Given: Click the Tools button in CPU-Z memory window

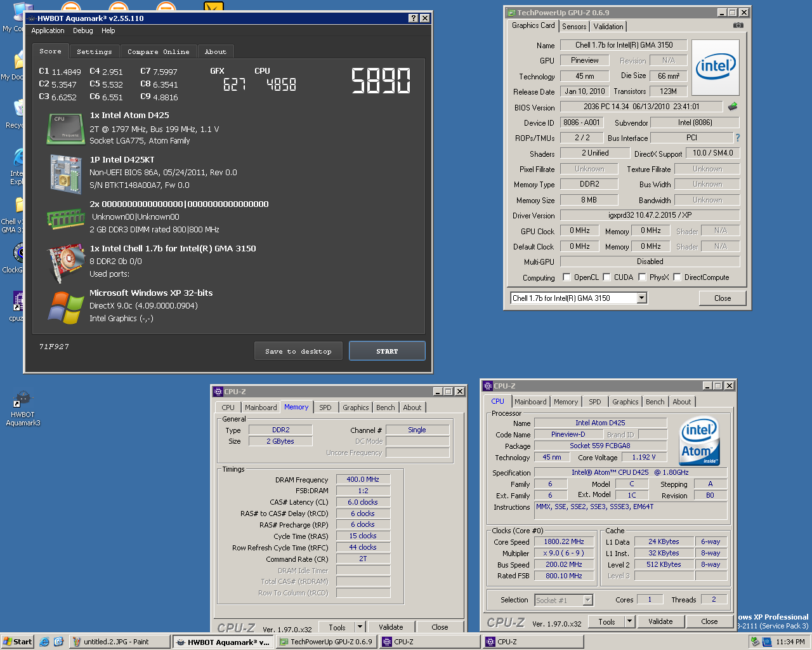Looking at the screenshot, I should pos(337,627).
